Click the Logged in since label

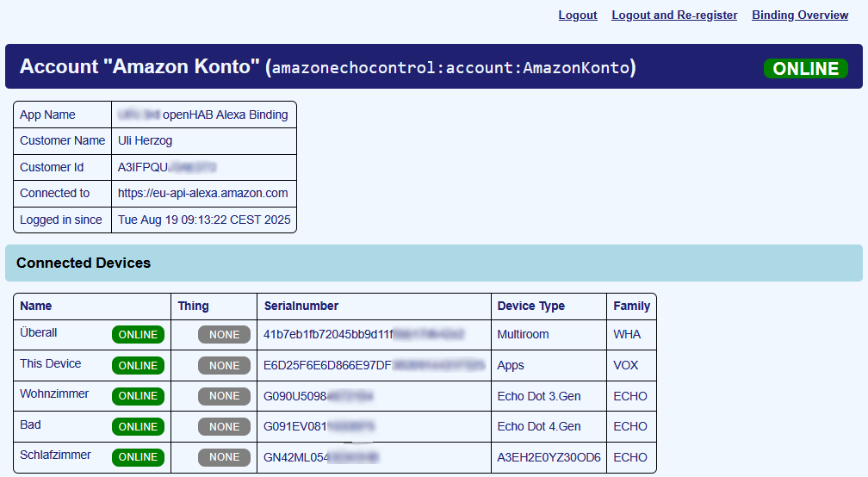coord(61,220)
